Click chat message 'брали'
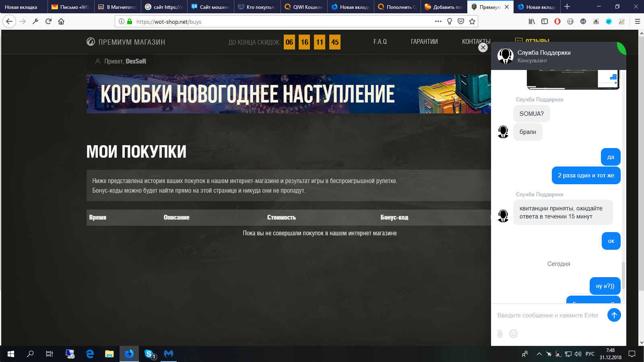This screenshot has width=644, height=362. point(528,132)
